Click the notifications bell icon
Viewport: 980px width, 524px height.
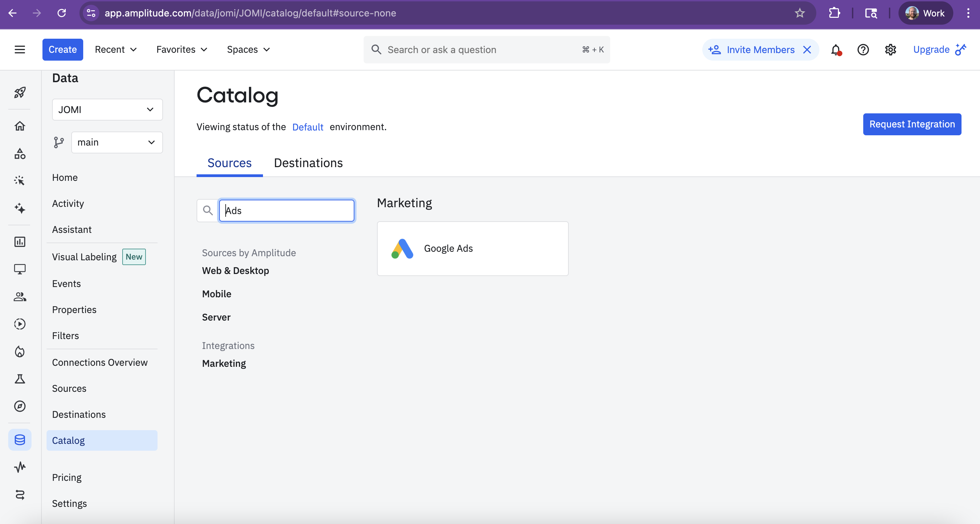pos(835,50)
